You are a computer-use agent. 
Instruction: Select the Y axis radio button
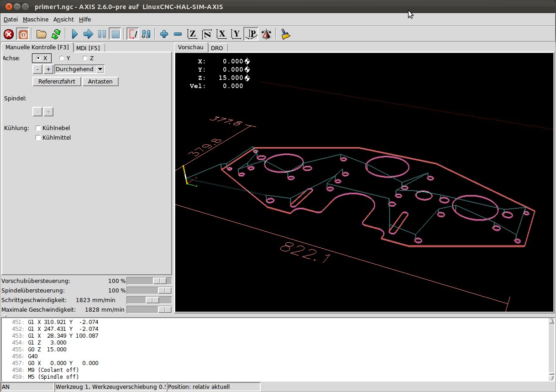[62, 58]
